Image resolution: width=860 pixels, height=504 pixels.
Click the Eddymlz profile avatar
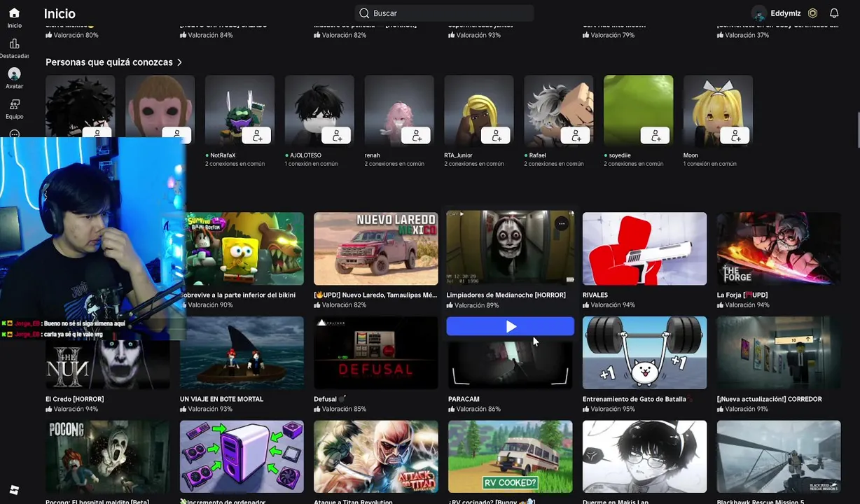(759, 13)
